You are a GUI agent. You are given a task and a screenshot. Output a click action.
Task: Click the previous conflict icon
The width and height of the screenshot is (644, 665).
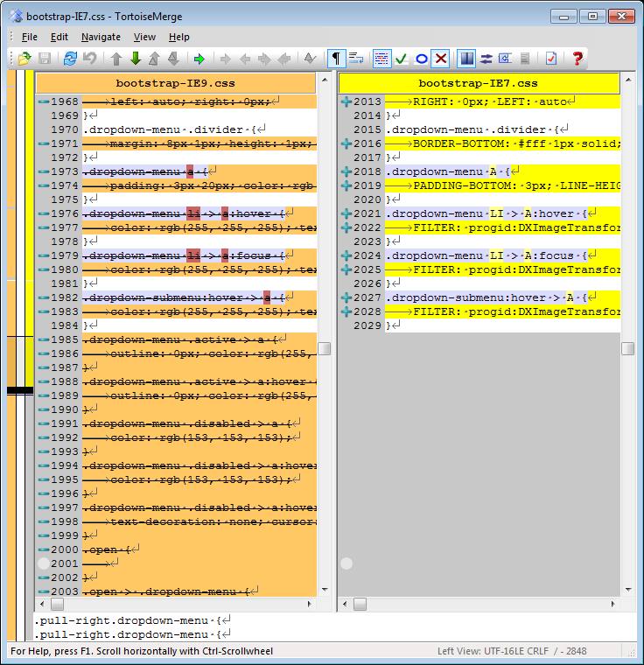[x=154, y=58]
